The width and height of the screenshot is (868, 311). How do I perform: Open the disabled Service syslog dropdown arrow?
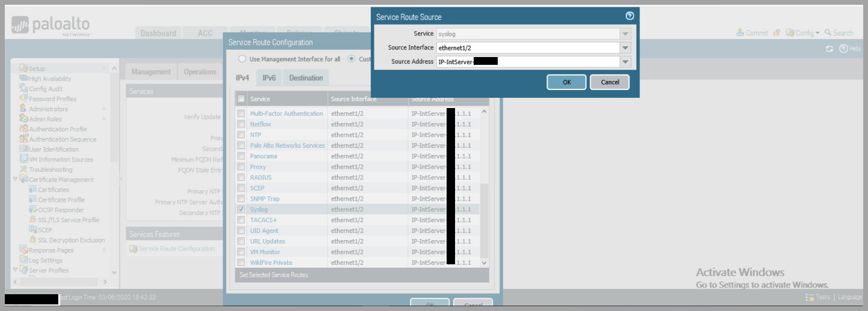coord(626,34)
